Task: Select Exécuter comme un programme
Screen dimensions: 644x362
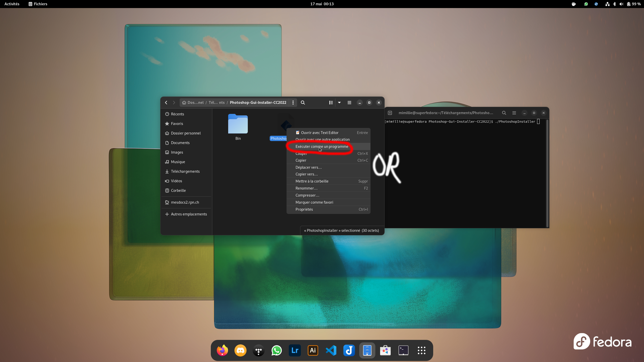Action: click(x=329, y=147)
